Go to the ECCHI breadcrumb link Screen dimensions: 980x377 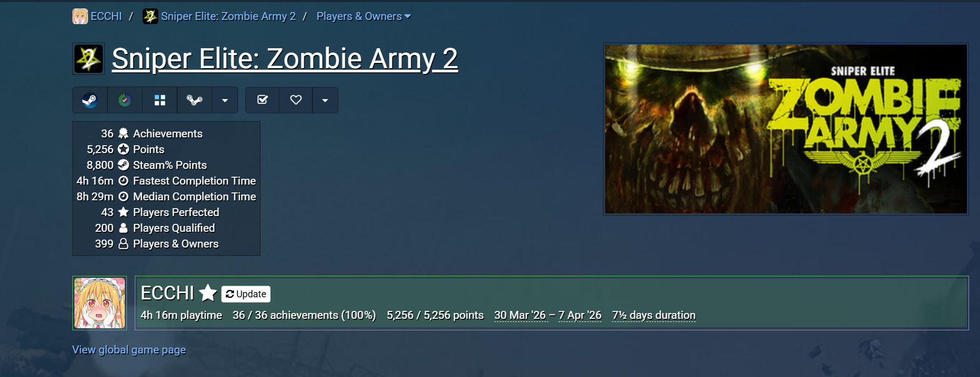106,16
